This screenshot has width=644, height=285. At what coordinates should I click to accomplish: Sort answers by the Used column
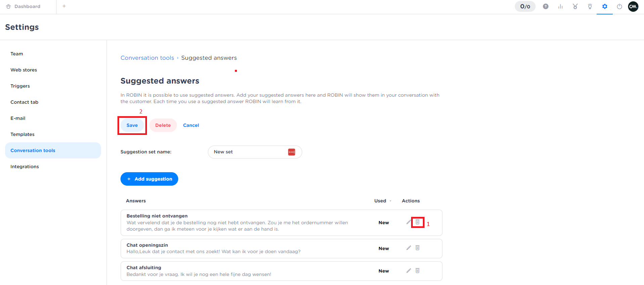(x=382, y=201)
